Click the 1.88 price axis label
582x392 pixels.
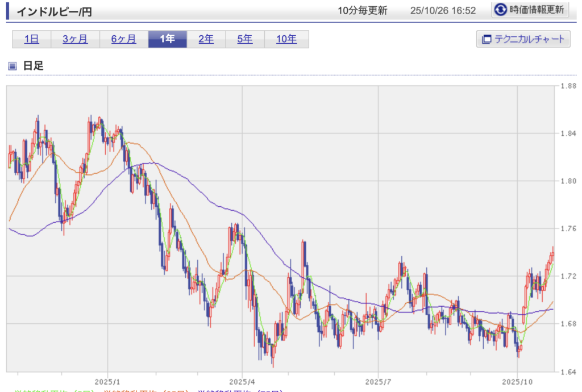point(568,86)
